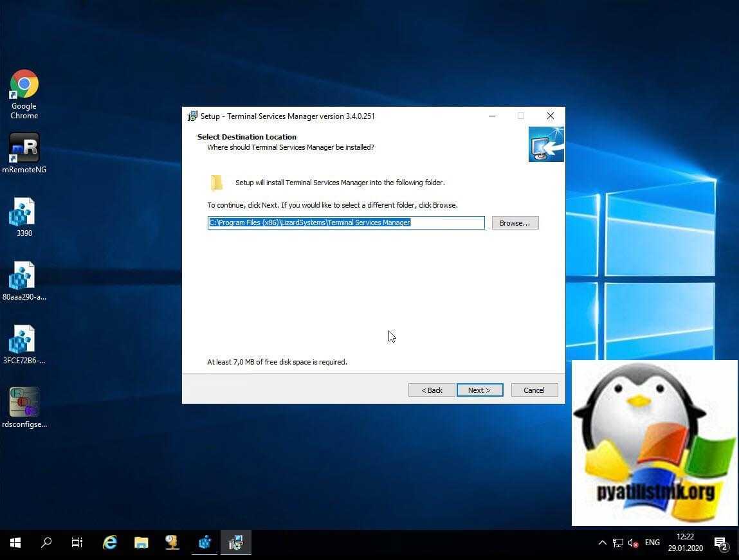Select the 80aaa290-a... registry file icon
Image resolution: width=739 pixels, height=560 pixels.
24,281
